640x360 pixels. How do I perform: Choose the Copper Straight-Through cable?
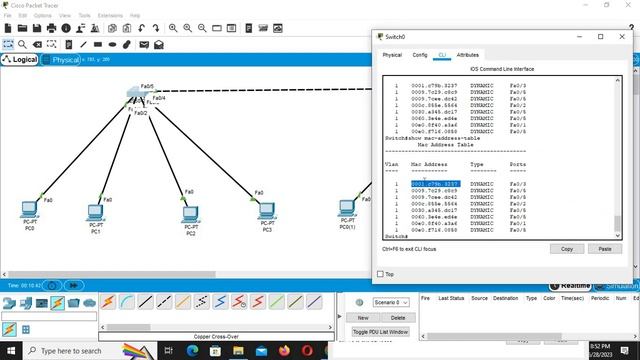click(146, 302)
